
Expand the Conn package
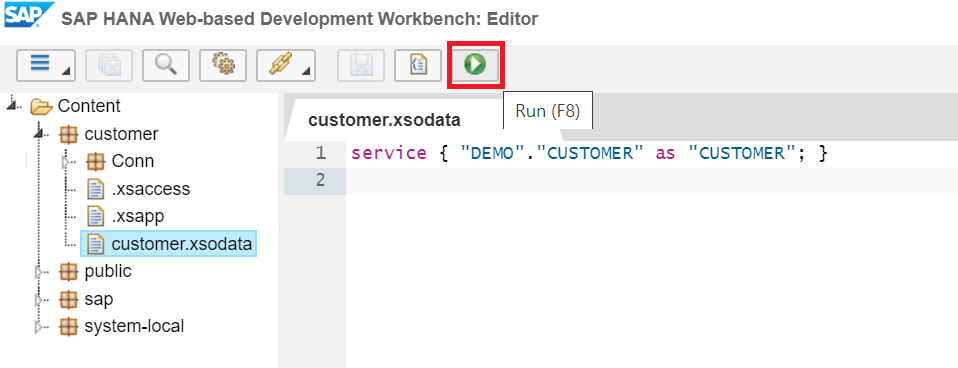(x=68, y=161)
